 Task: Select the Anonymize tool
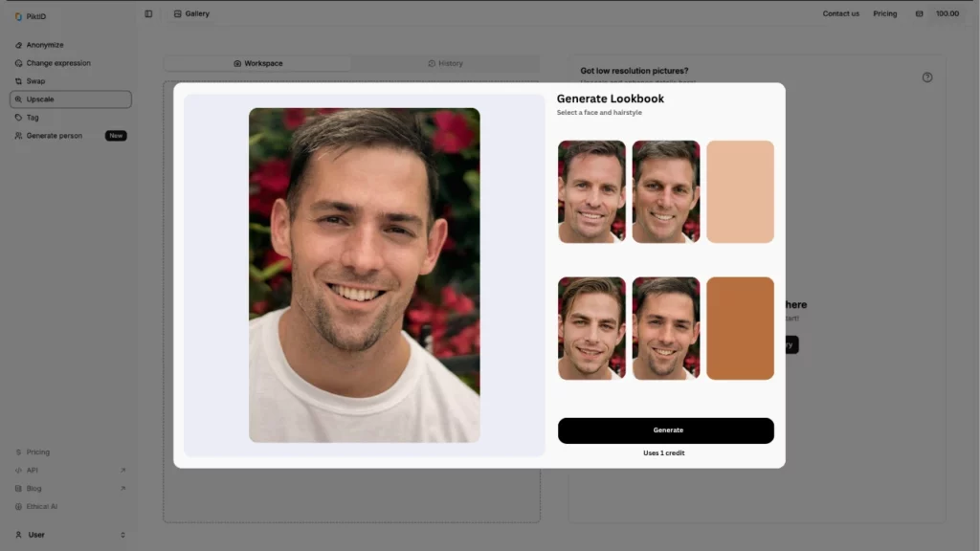45,44
